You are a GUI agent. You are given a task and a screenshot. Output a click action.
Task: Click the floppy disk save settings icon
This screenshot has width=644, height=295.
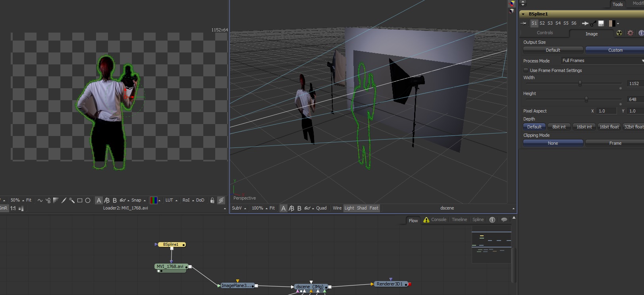pyautogui.click(x=601, y=23)
